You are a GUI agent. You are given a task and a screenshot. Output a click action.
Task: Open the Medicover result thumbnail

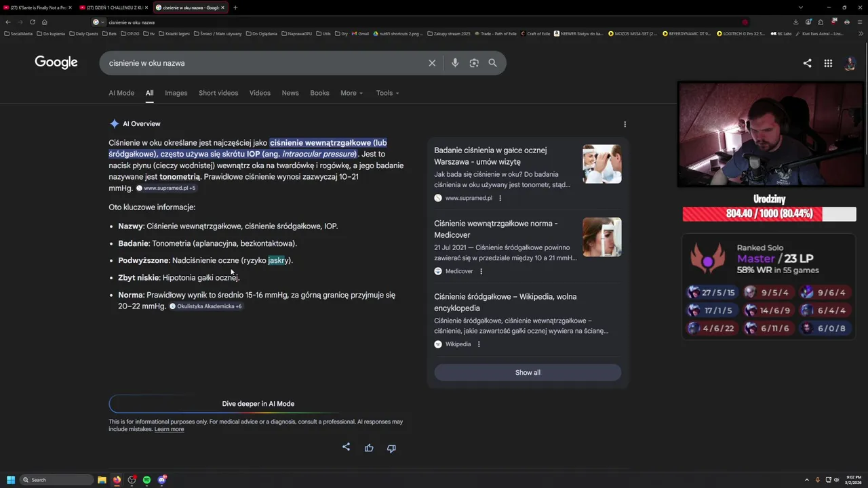[601, 237]
